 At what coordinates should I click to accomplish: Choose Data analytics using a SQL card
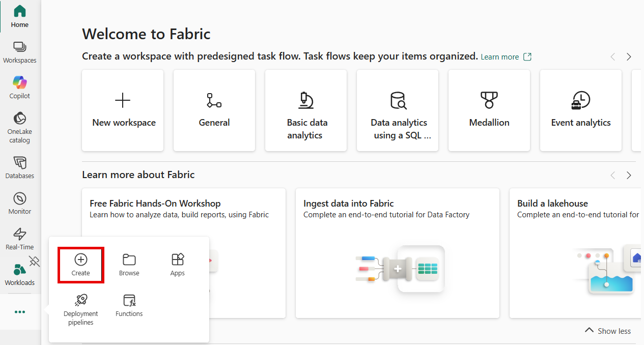point(398,110)
